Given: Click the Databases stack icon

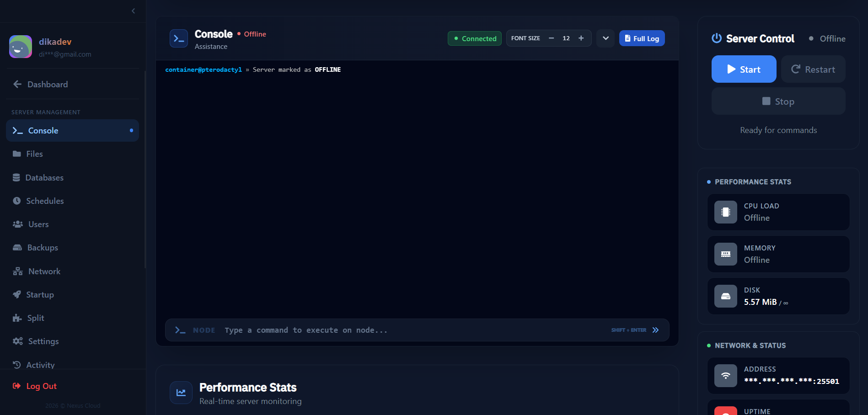Looking at the screenshot, I should 16,177.
